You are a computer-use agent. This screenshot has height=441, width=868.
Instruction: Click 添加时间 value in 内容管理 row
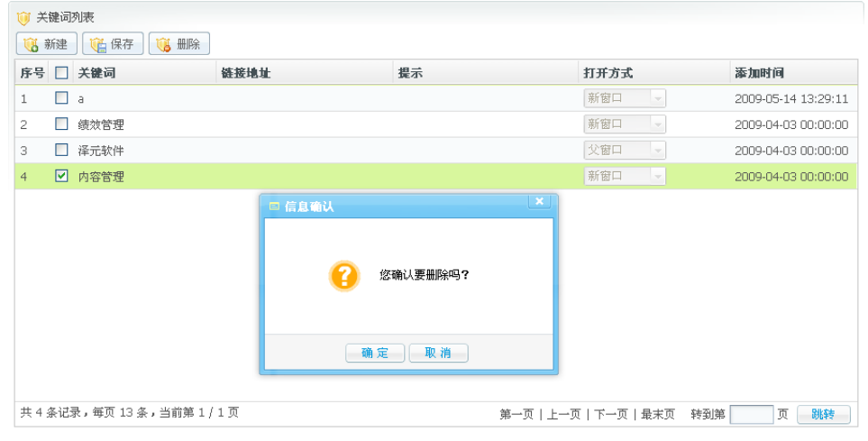coord(791,177)
